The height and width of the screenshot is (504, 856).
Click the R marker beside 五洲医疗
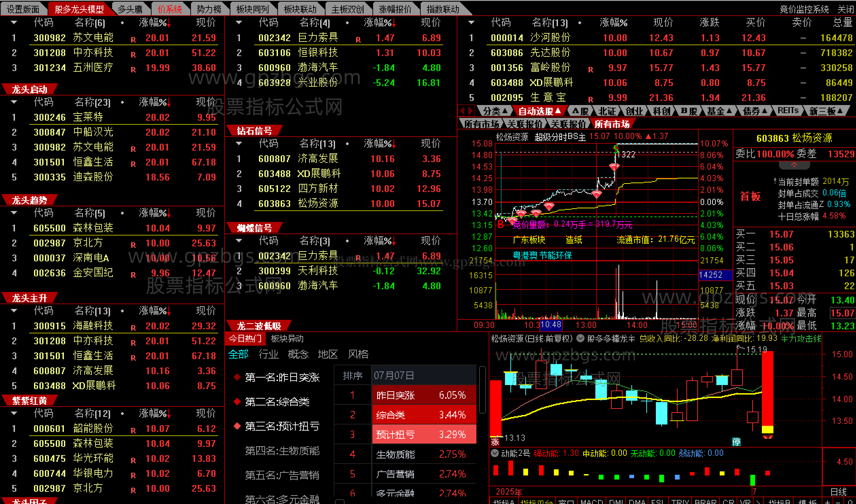click(x=133, y=70)
